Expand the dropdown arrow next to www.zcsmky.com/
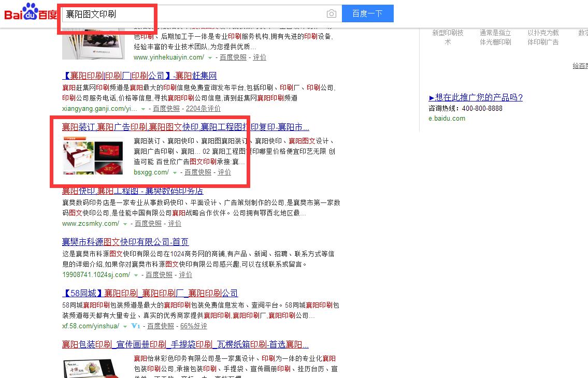The image size is (588, 378). pos(125,224)
